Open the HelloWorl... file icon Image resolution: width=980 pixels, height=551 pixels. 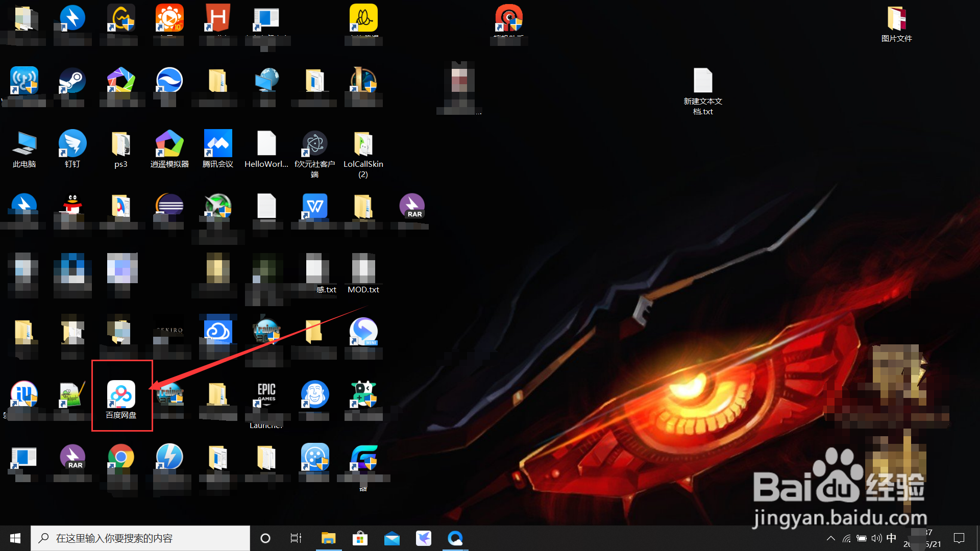(266, 149)
